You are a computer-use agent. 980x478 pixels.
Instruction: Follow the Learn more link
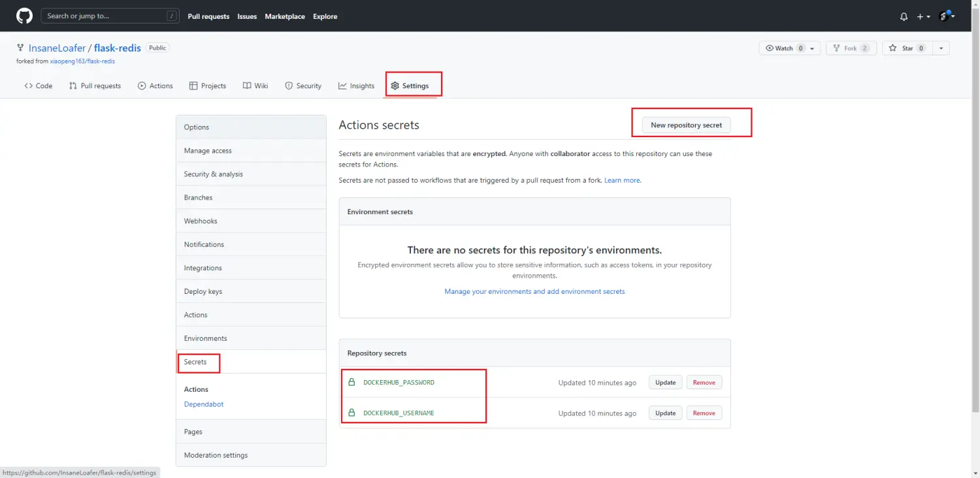[622, 180]
